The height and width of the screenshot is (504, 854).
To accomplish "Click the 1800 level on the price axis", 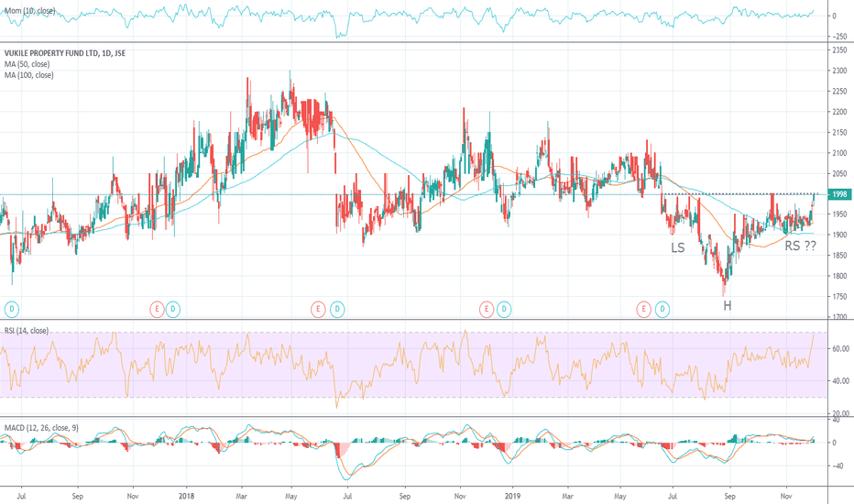I will tap(839, 276).
